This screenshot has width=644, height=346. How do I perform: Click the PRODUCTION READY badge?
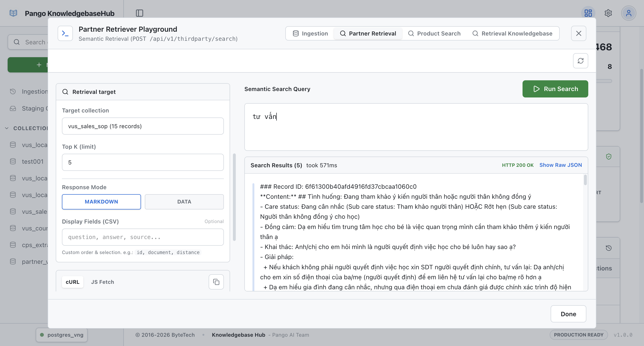(579, 335)
